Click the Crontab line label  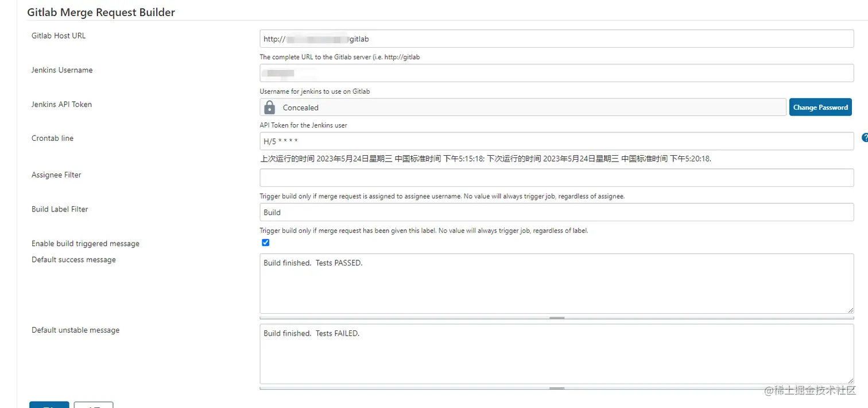click(52, 138)
